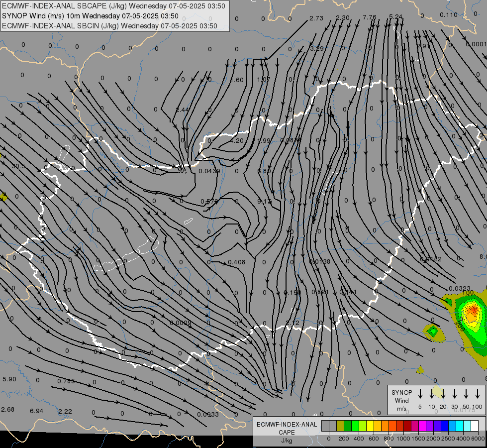Click the map value 0.141
Viewport: 487px width, 448px height.
348,292
